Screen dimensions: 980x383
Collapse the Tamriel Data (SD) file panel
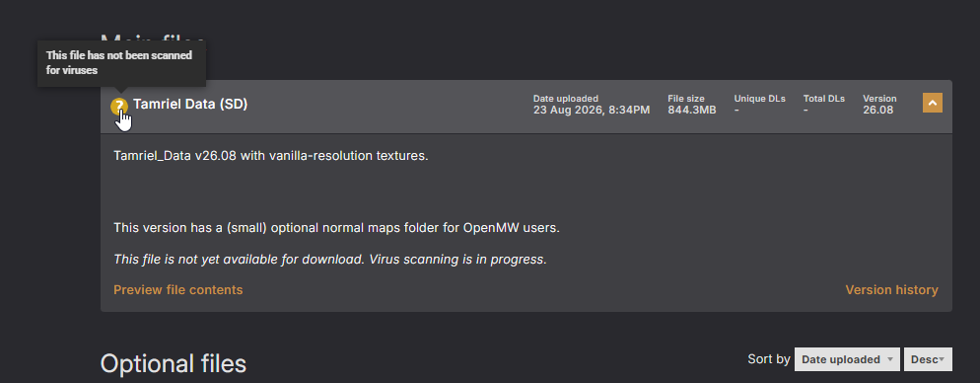[933, 104]
